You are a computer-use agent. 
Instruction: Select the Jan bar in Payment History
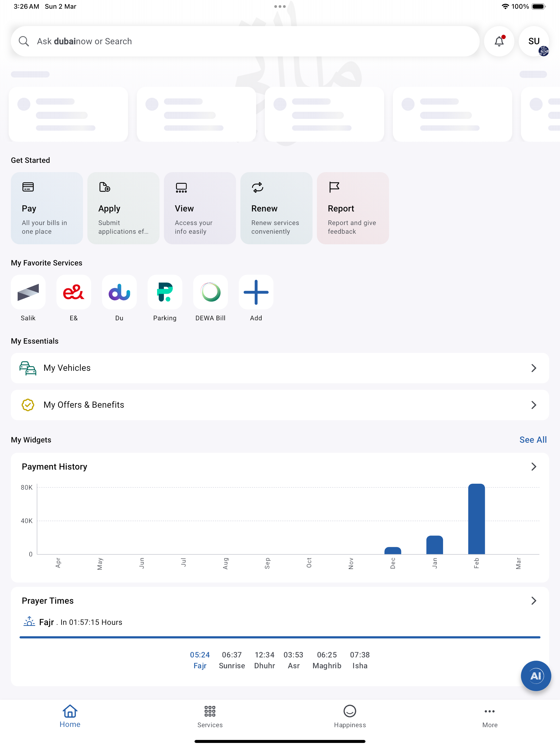[434, 545]
